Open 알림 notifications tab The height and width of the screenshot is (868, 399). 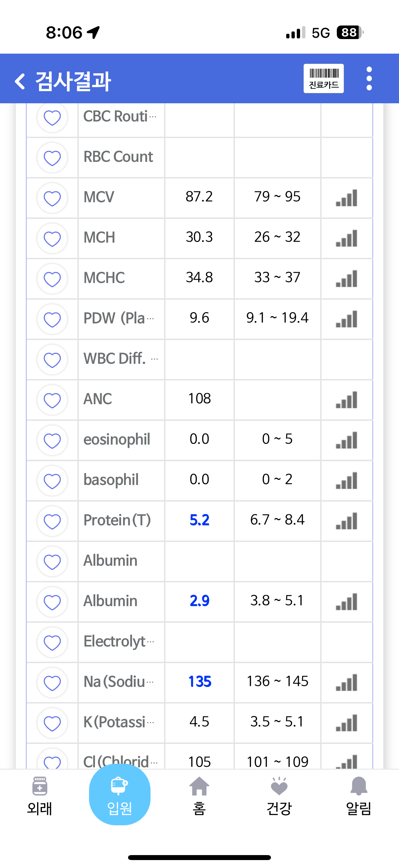(x=359, y=796)
